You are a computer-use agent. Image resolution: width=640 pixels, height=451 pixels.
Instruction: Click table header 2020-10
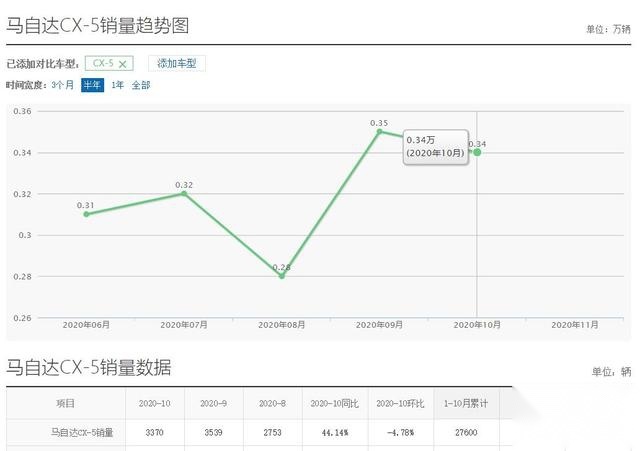(154, 403)
